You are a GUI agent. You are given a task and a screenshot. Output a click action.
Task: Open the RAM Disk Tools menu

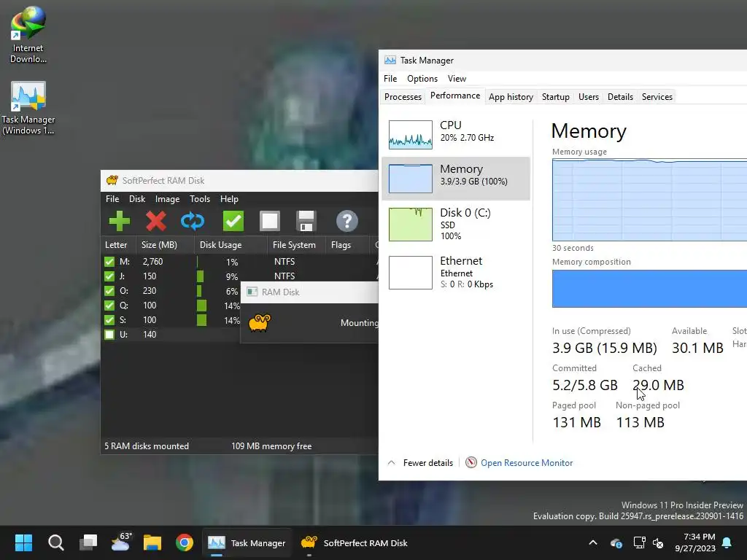(200, 199)
